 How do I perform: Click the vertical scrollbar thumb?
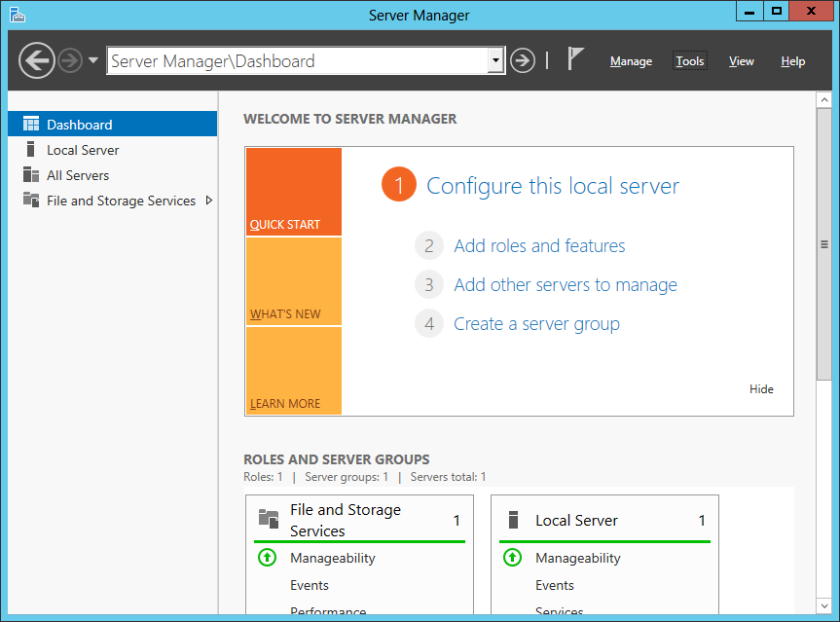823,243
